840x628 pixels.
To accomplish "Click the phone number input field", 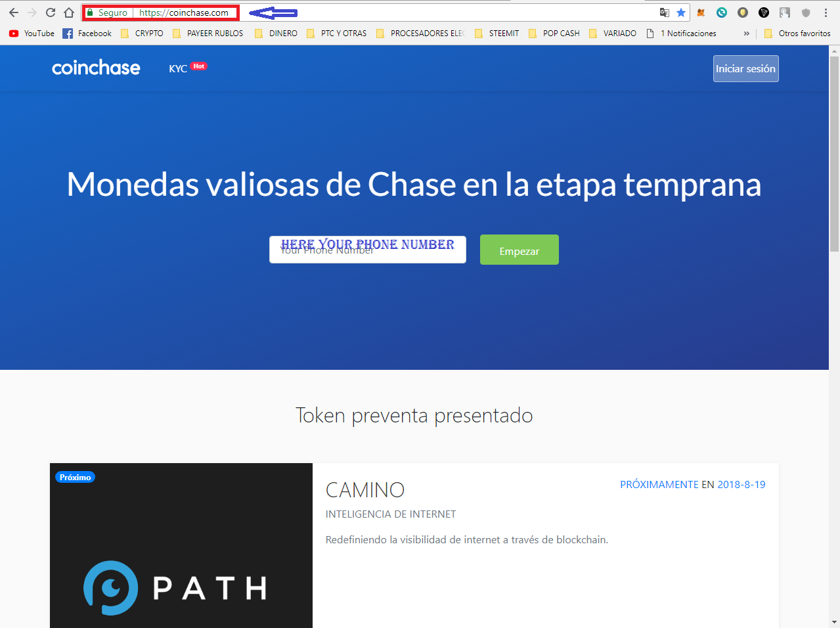I will pos(367,251).
